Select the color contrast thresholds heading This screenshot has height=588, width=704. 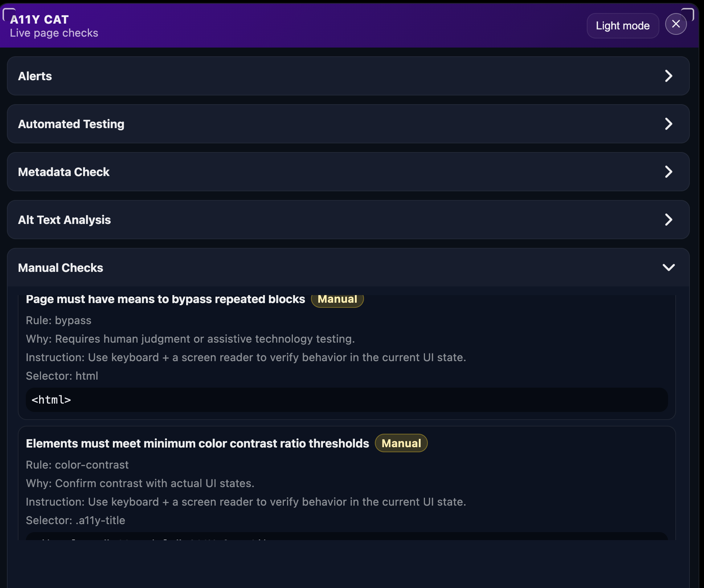pos(197,444)
